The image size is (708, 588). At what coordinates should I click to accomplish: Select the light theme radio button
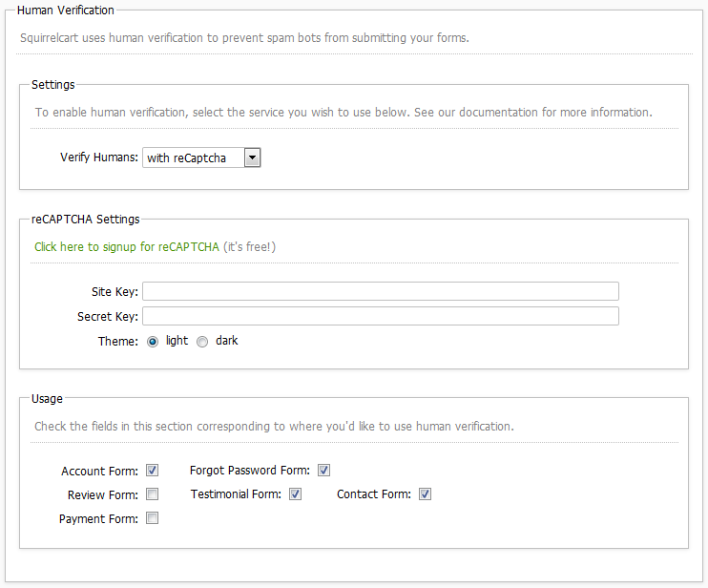153,342
